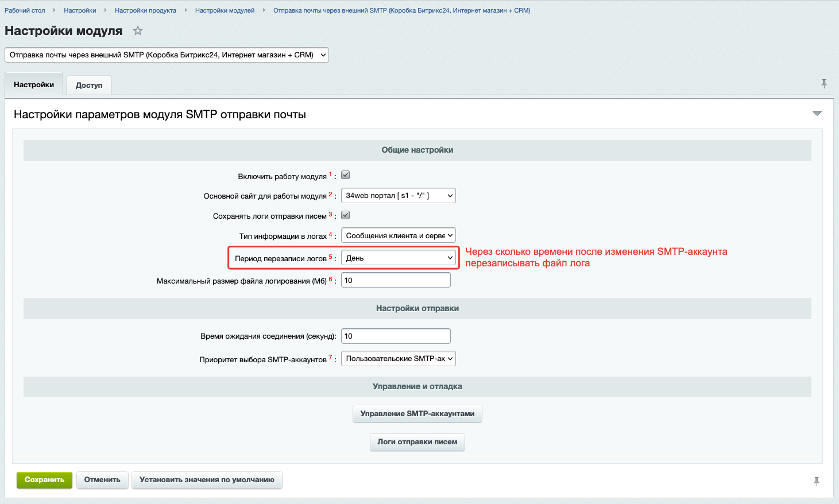This screenshot has width=839, height=504.
Task: Add page to favorites with star icon
Action: click(138, 31)
